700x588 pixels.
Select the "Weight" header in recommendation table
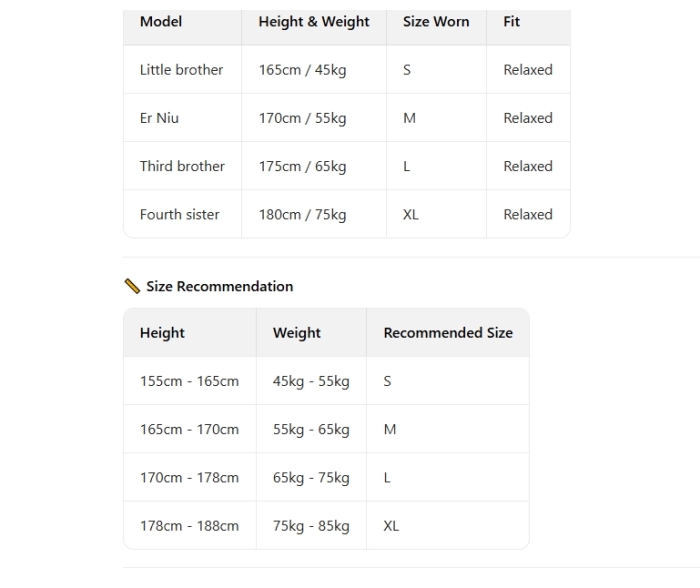click(297, 333)
